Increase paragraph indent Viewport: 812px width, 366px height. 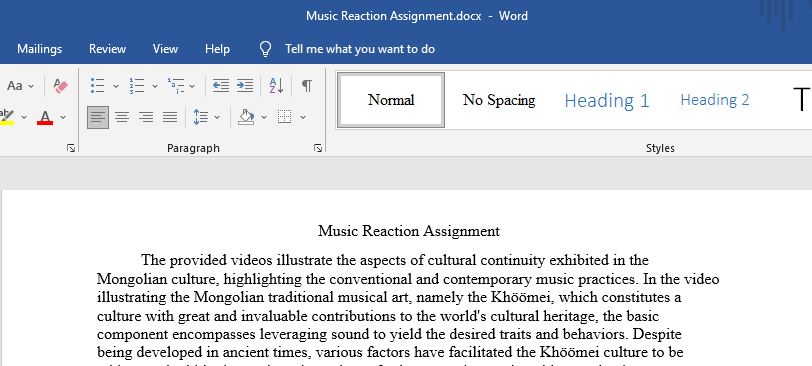pos(245,85)
